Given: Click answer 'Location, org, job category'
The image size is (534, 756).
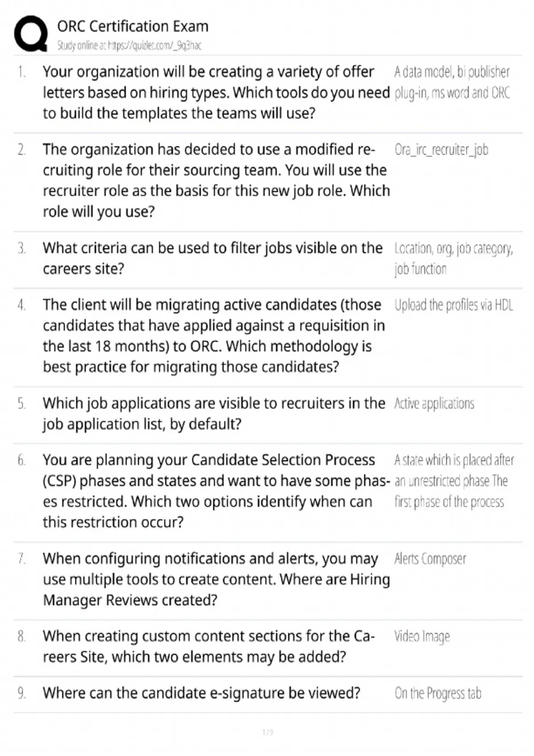Looking at the screenshot, I should (453, 258).
